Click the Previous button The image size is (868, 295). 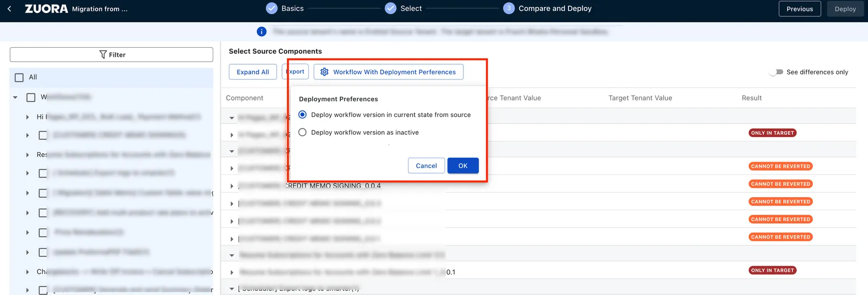(x=800, y=9)
